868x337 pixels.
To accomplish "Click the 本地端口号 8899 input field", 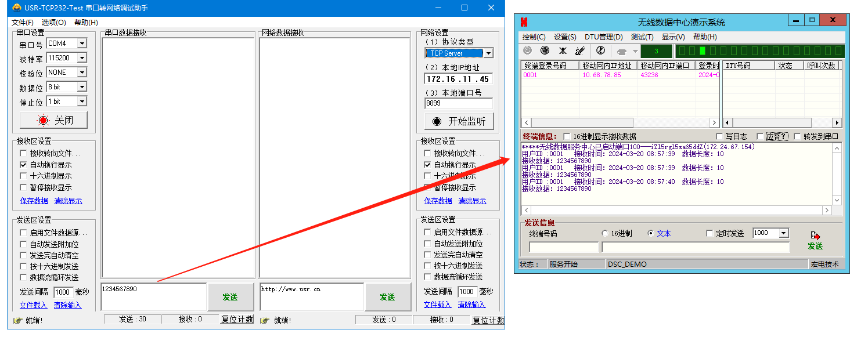I will tap(458, 103).
